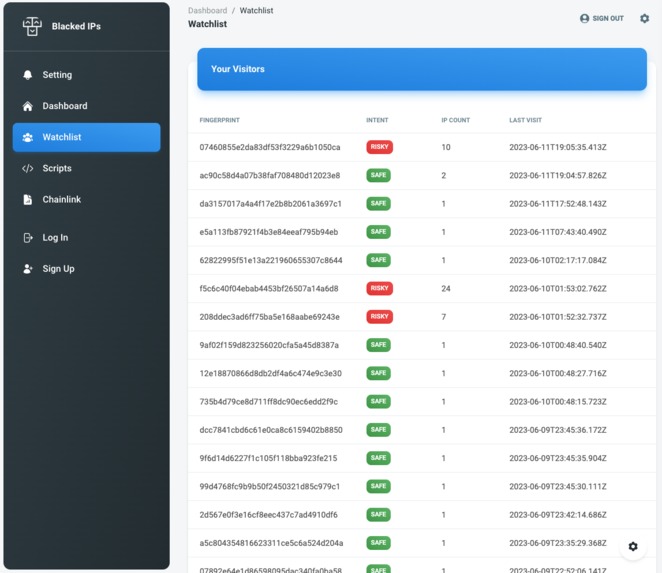Click the Blacked IPs brand title

76,26
